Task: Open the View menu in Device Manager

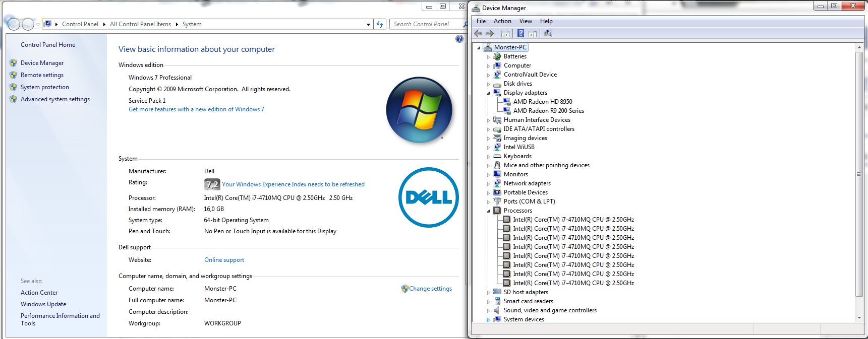Action: (x=526, y=21)
